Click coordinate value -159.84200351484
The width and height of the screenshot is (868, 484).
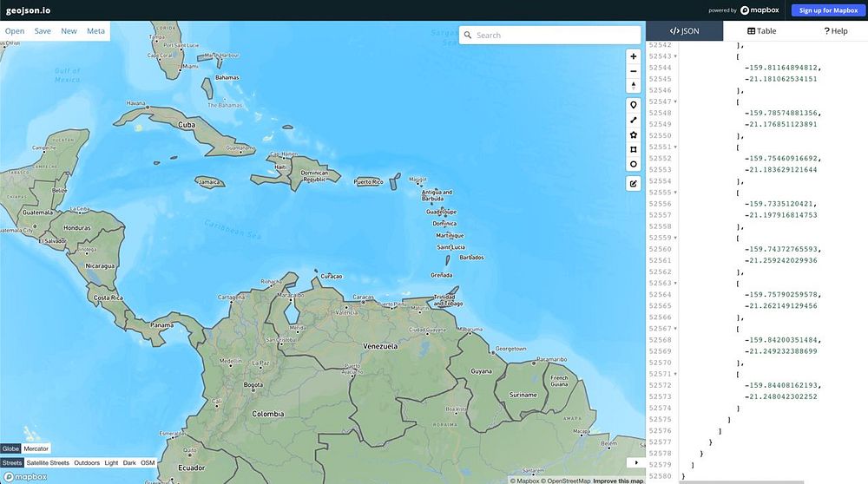(781, 340)
